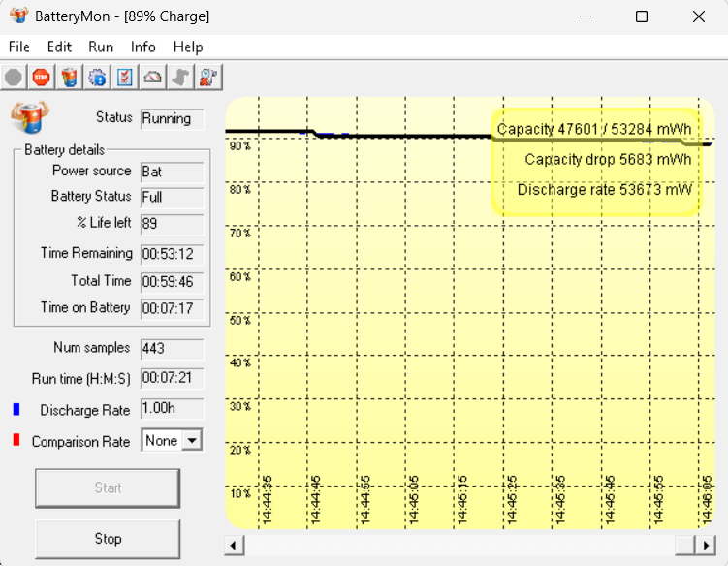
Task: Click the Discharge rate 53673 mW text
Action: [605, 190]
